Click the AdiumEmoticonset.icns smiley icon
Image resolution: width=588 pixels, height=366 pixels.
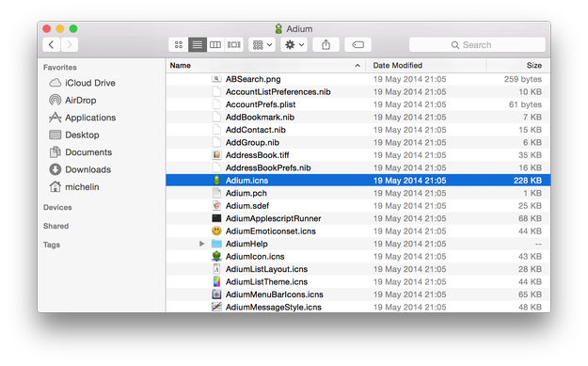(216, 231)
